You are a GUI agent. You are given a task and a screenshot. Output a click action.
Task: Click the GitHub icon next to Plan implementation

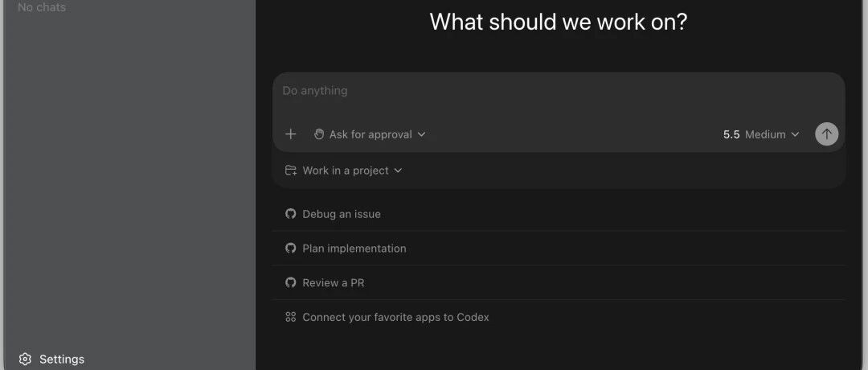pyautogui.click(x=291, y=249)
